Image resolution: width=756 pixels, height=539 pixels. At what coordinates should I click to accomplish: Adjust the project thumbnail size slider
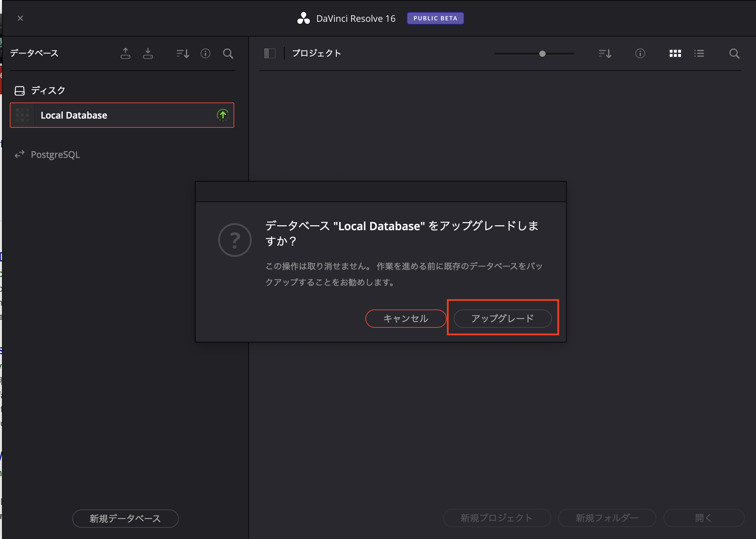coord(542,54)
